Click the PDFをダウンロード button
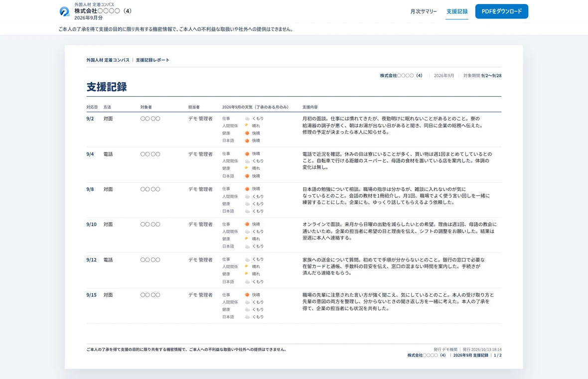Image resolution: width=588 pixels, height=379 pixels. [502, 11]
